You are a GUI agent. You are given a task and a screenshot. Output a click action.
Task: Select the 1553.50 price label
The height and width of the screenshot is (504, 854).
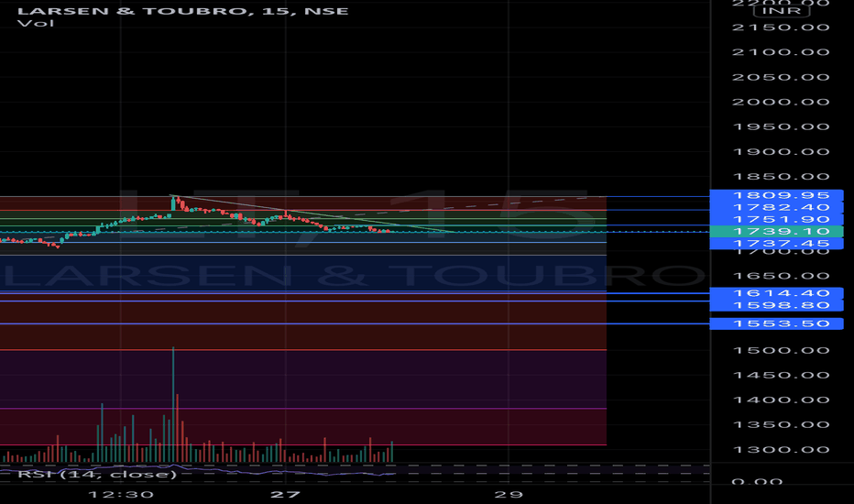[x=776, y=323]
